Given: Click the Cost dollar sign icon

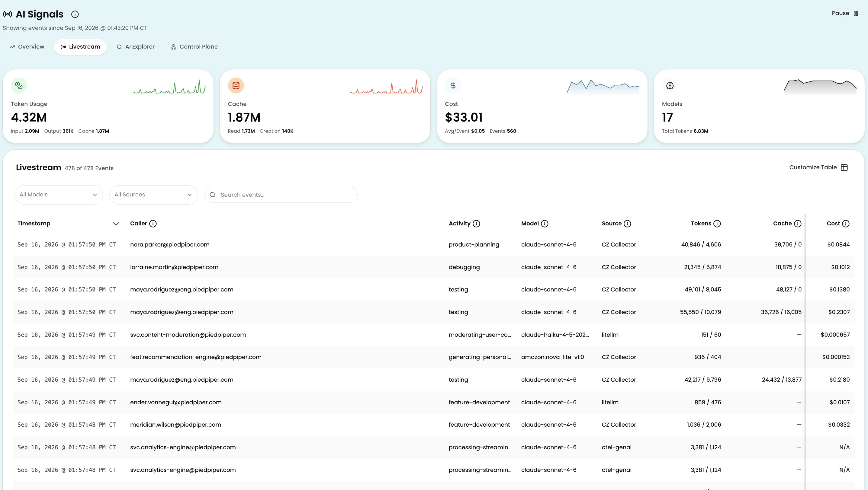Looking at the screenshot, I should click(x=453, y=85).
